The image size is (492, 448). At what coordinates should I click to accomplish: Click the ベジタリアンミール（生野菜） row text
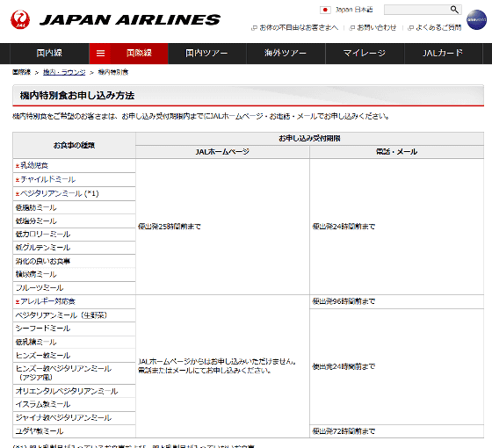[x=61, y=315]
